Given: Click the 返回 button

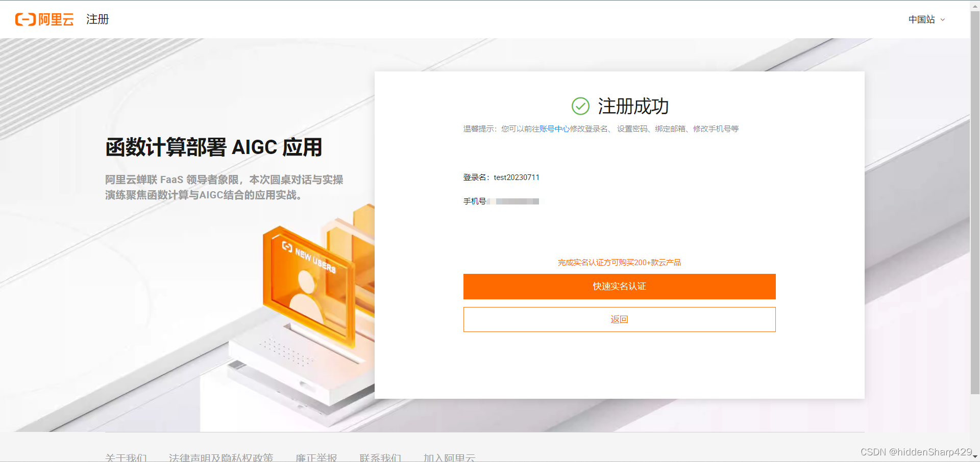Looking at the screenshot, I should click(619, 319).
